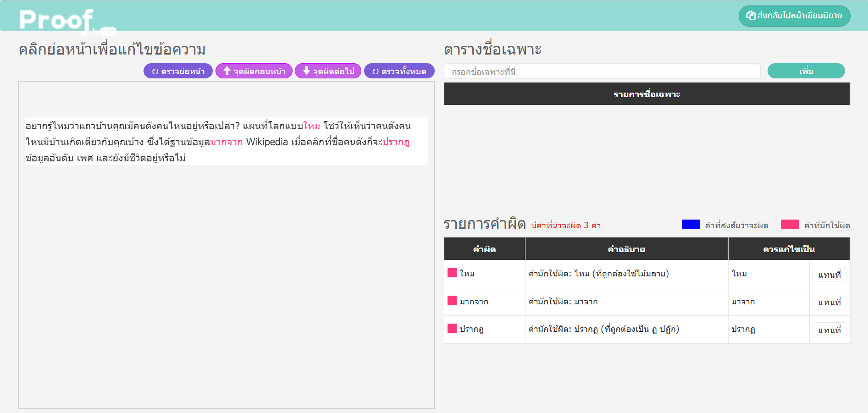
Task: Click the pink commonly-misused legend swatch
Action: 790,224
